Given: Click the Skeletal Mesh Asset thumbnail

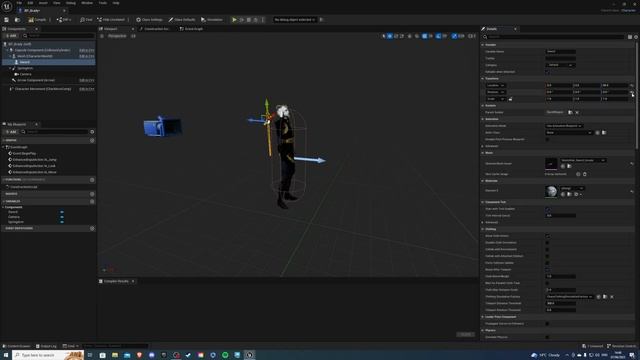Looking at the screenshot, I should click(551, 164).
